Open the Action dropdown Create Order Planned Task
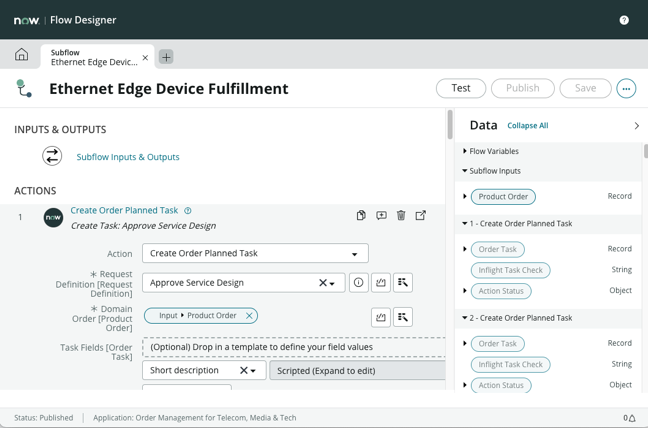The width and height of the screenshot is (648, 428). click(255, 253)
